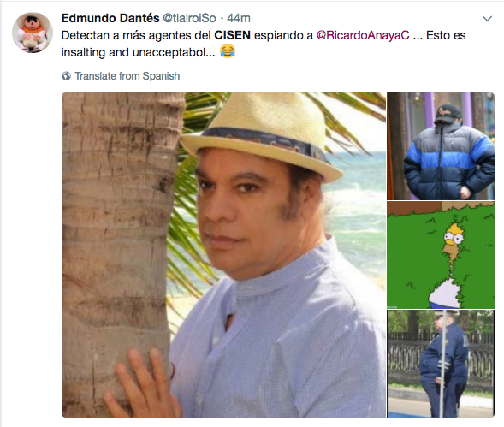Open the CISEN bolded keyword
The width and height of the screenshot is (504, 427).
233,35
